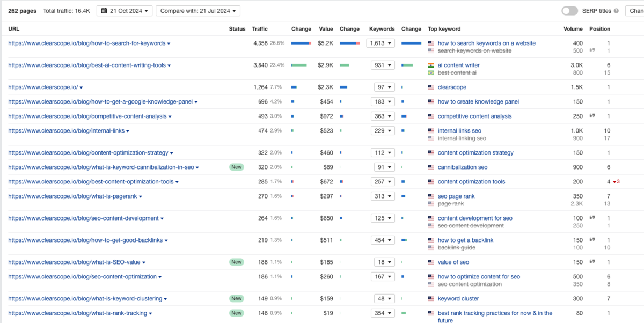The width and height of the screenshot is (644, 323).
Task: Click the SERP titles help question mark icon
Action: pos(616,11)
